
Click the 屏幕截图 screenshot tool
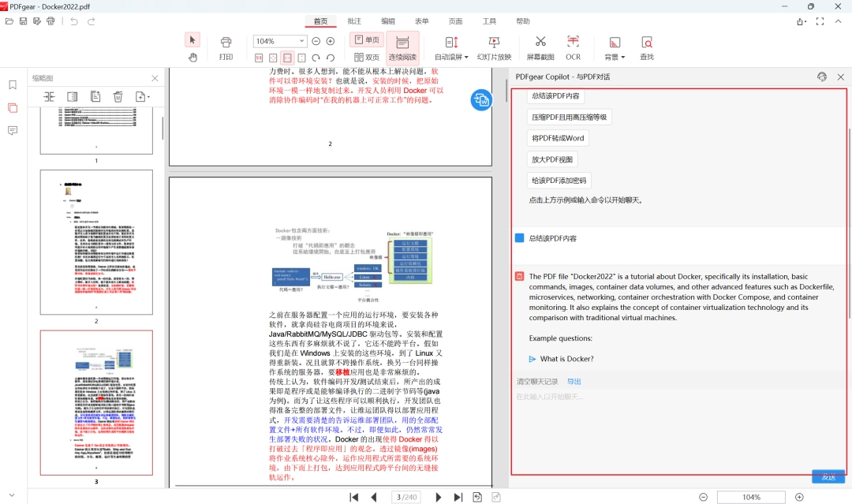[x=540, y=48]
